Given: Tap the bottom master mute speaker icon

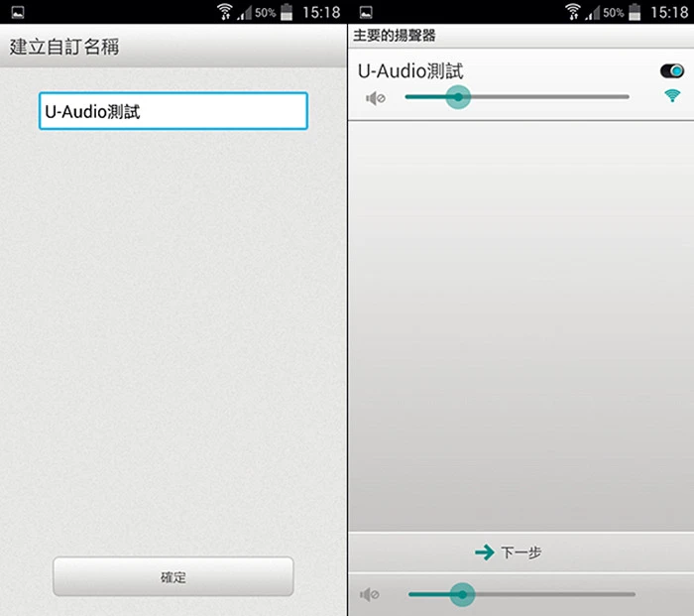Looking at the screenshot, I should coord(370,594).
